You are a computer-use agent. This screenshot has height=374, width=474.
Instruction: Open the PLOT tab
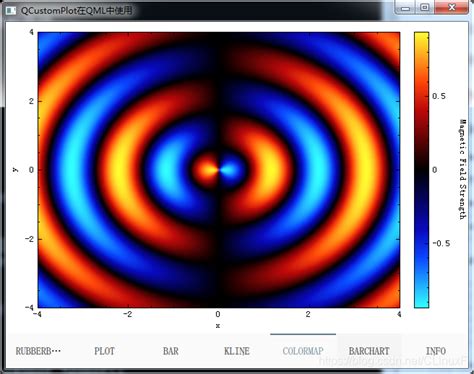point(104,351)
